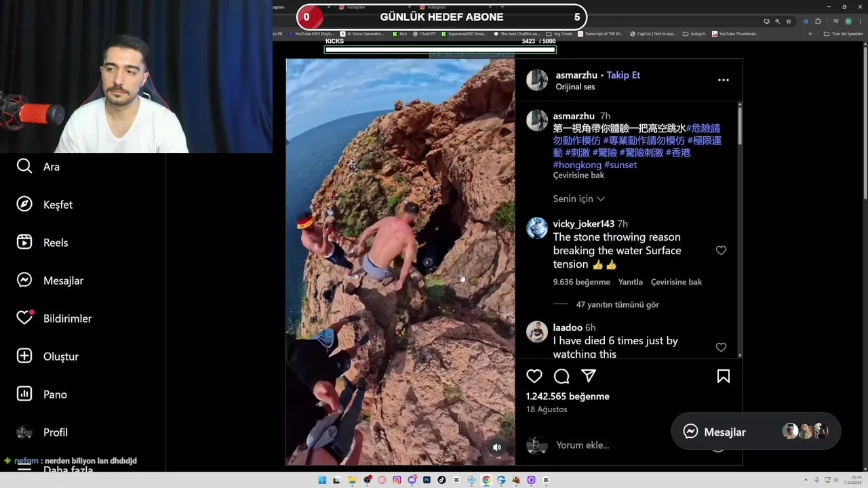Reply to vicky_joker143 via Yanıtla
This screenshot has height=488, width=868.
[x=630, y=282]
